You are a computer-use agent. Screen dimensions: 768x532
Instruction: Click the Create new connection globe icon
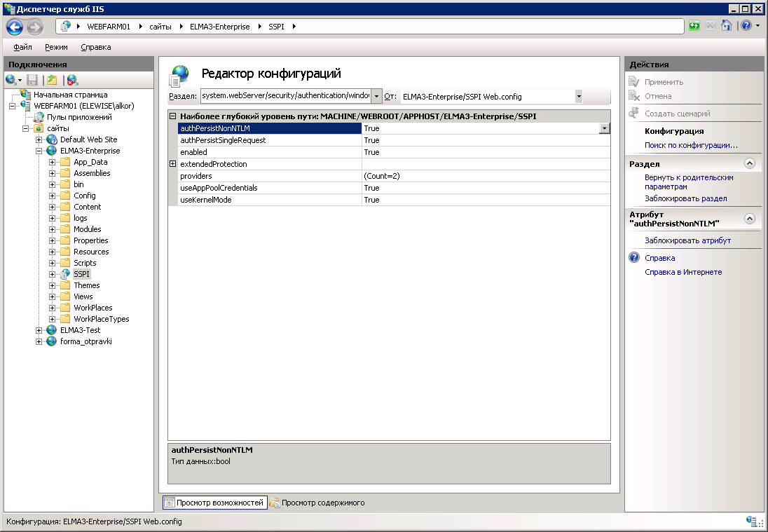(11, 80)
